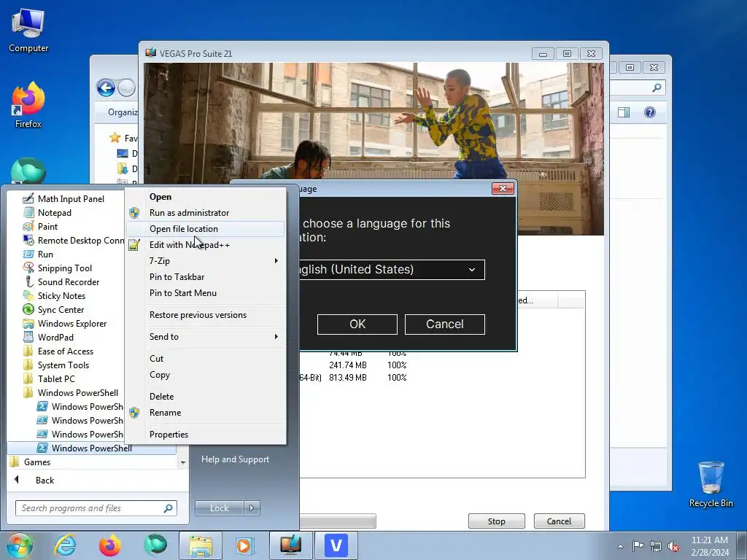Image resolution: width=747 pixels, height=560 pixels.
Task: Go back in the Explorer window
Action: pos(106,87)
